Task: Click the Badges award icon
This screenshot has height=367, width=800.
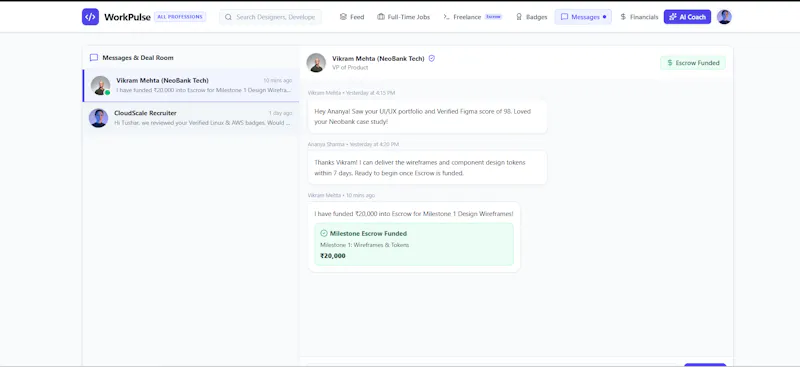Action: 519,17
